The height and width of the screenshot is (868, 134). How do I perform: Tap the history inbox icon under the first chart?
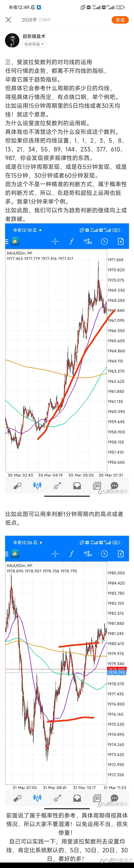pyautogui.click(x=77, y=486)
